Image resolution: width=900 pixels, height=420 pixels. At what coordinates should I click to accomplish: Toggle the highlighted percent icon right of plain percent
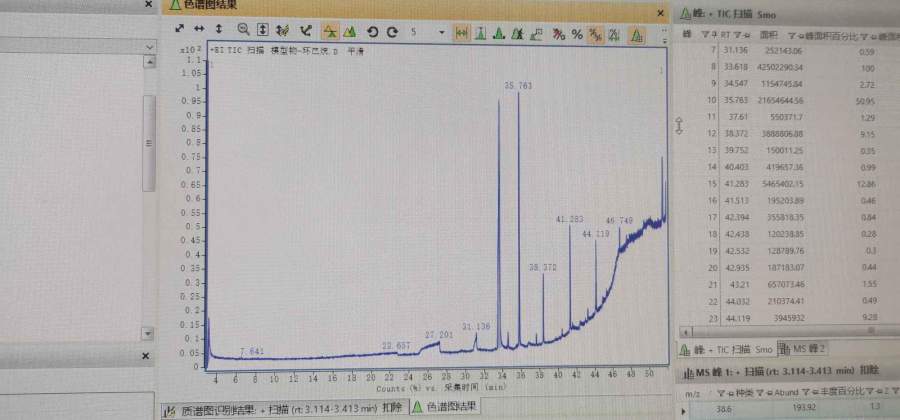coord(595,36)
